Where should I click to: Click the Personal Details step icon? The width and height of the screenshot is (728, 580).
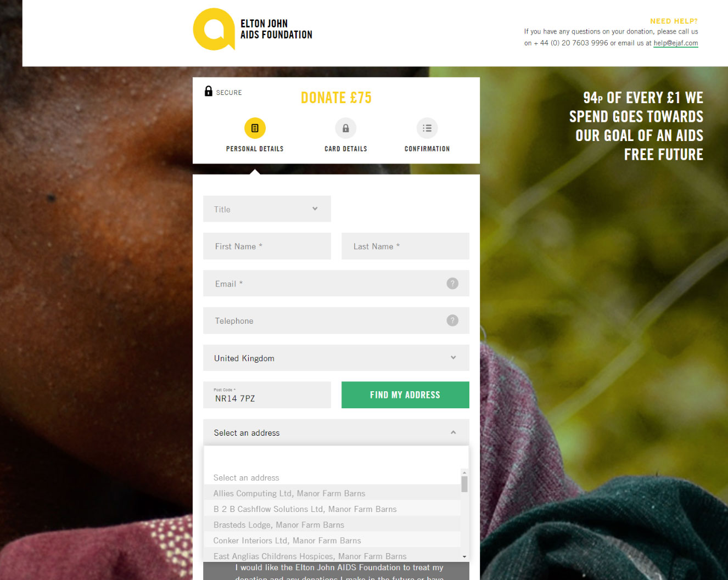(x=255, y=128)
